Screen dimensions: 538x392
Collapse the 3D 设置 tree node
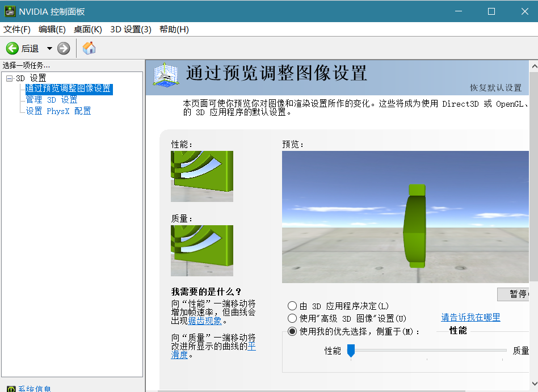click(x=9, y=78)
